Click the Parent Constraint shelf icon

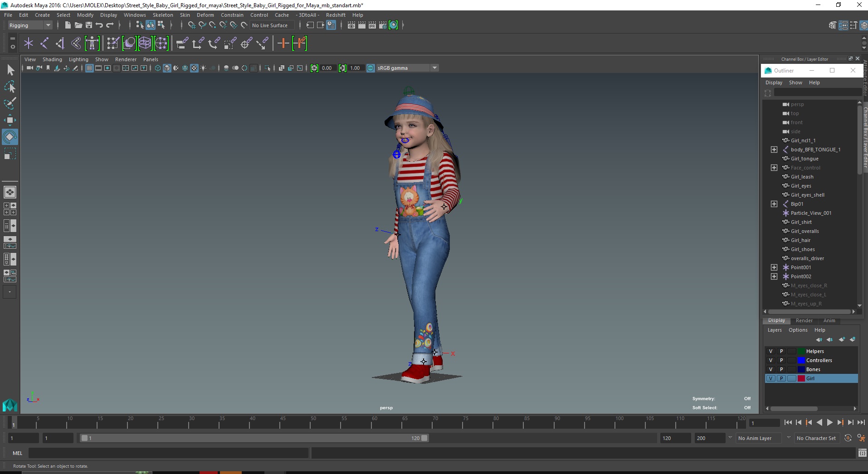tap(182, 44)
